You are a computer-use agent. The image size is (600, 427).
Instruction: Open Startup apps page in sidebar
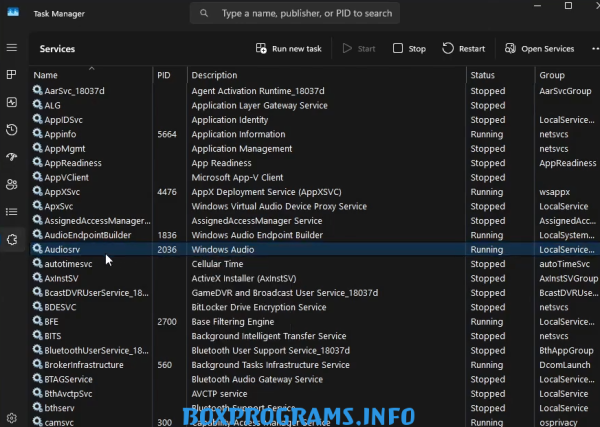point(11,157)
